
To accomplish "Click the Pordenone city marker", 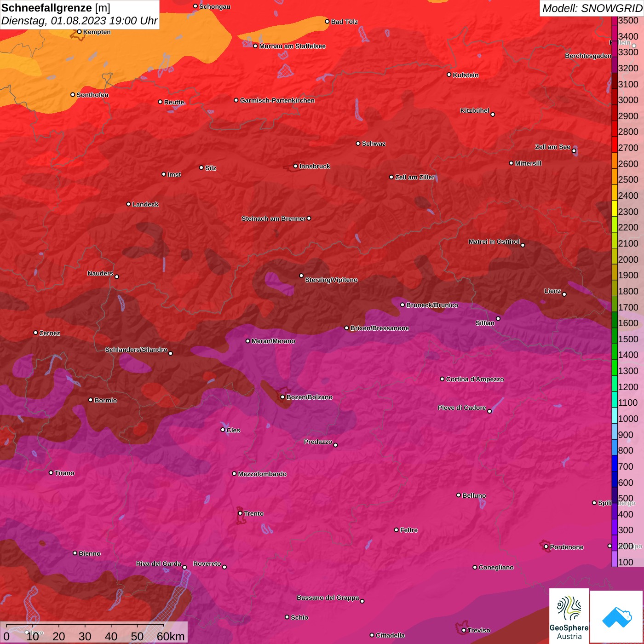I will [x=546, y=546].
